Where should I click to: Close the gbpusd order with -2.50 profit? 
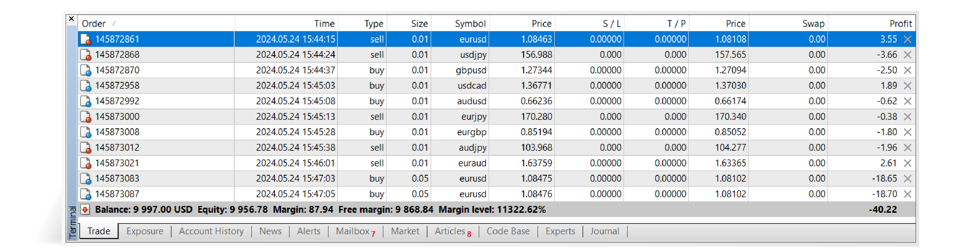click(x=907, y=70)
